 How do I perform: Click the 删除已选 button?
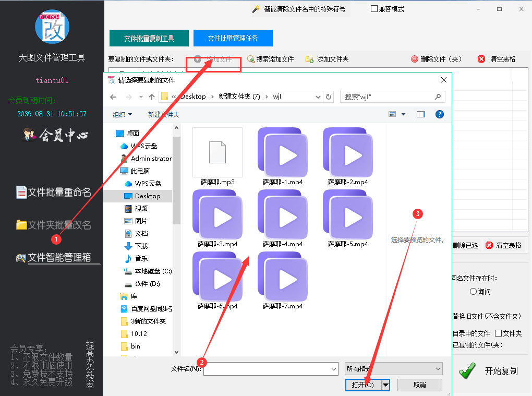click(x=465, y=245)
